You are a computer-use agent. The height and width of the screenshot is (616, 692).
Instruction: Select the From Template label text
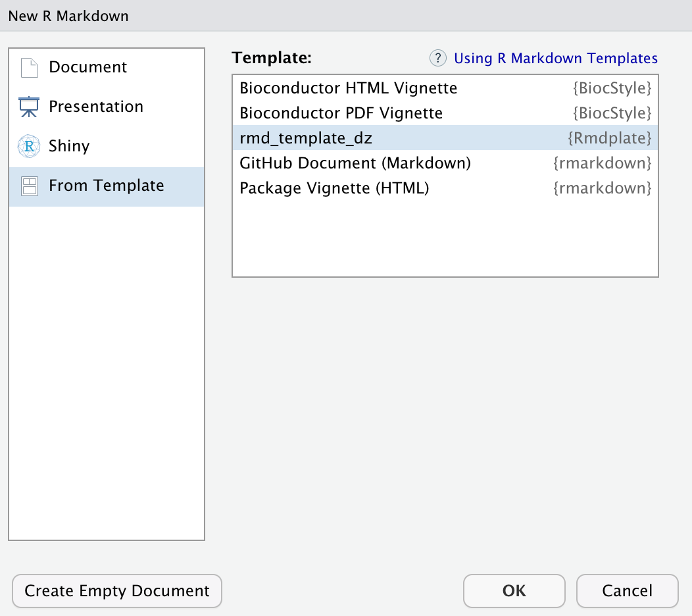click(107, 186)
